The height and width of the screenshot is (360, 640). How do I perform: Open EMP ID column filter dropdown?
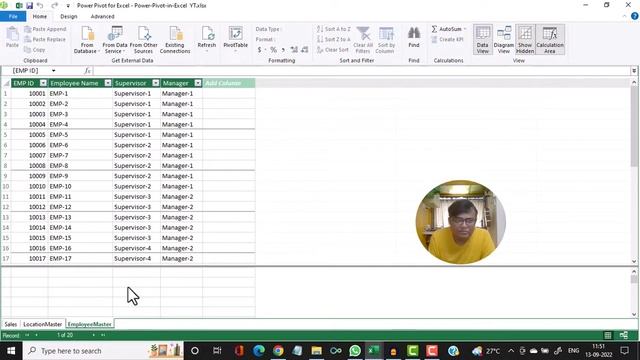[x=43, y=83]
